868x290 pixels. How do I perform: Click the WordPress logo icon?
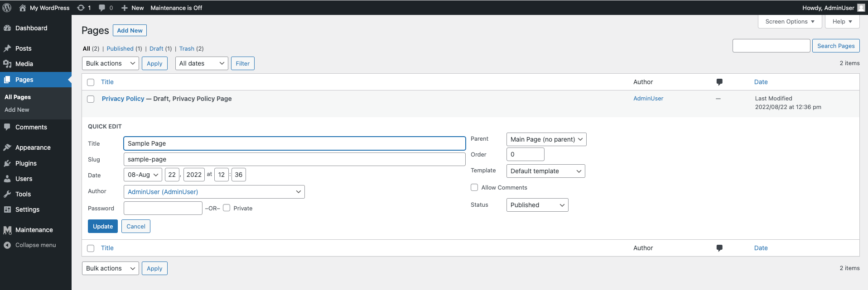click(7, 8)
